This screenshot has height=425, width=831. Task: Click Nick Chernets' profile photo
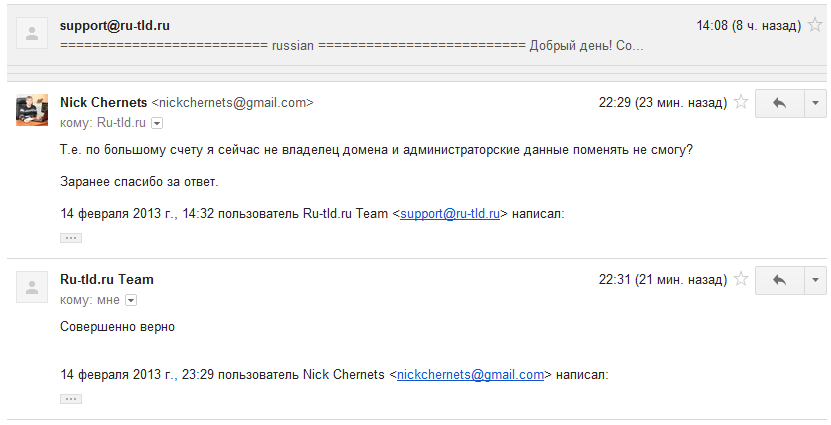[x=32, y=109]
